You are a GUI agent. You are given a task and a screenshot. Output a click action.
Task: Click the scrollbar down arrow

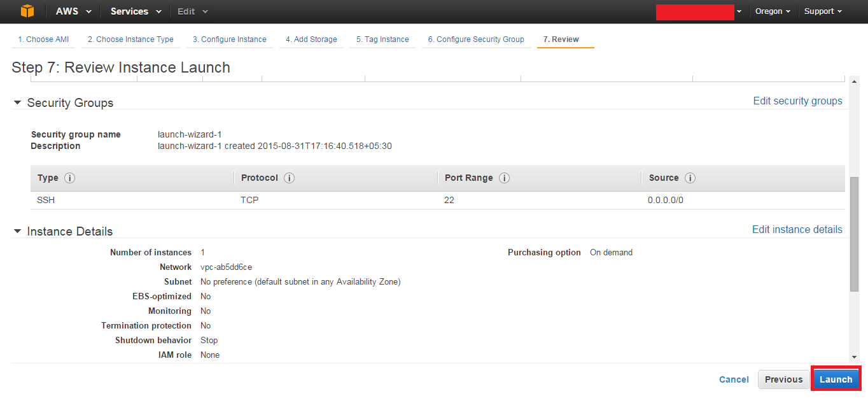tap(854, 357)
